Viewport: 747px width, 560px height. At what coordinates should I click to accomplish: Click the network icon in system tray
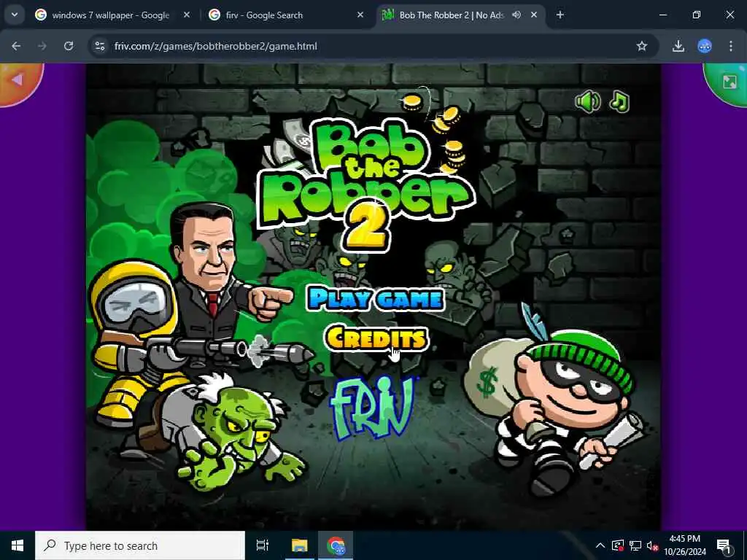click(635, 545)
